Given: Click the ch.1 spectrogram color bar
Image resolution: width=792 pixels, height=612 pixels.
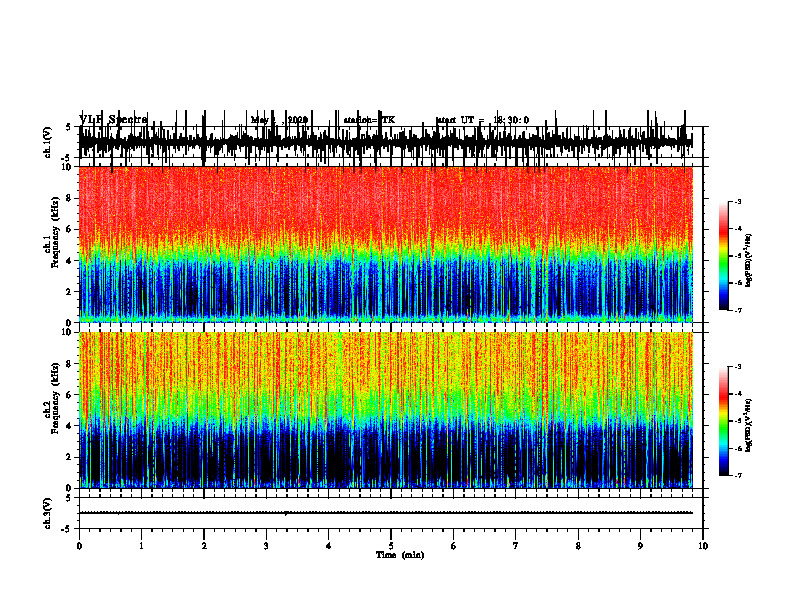Looking at the screenshot, I should coord(724,256).
